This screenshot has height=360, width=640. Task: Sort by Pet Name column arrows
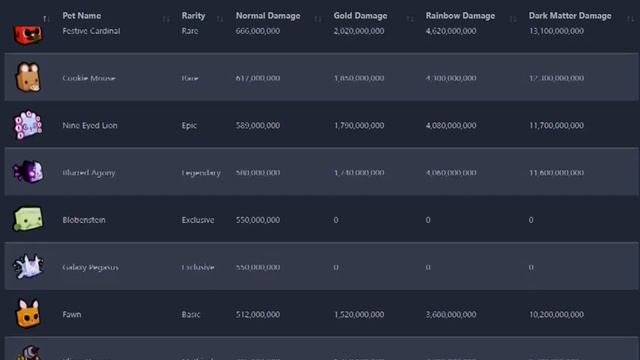point(166,19)
